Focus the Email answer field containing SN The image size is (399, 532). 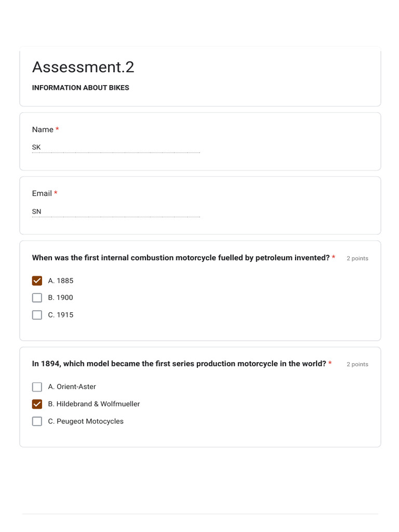115,211
